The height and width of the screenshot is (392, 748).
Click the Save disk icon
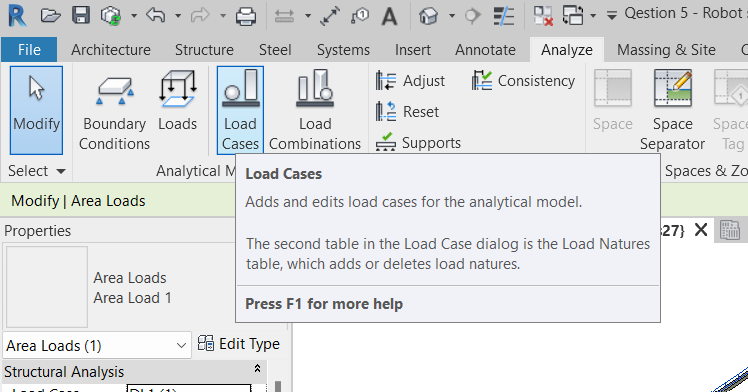(81, 15)
